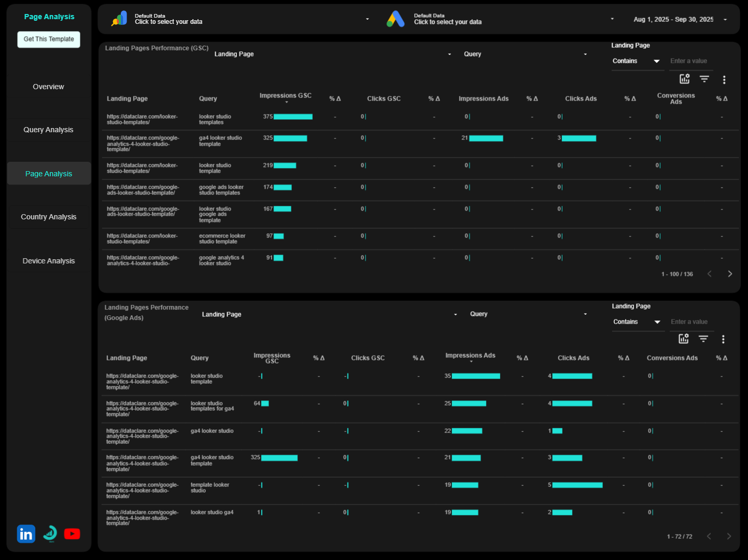The width and height of the screenshot is (748, 560).
Task: Go to next page of GSC results
Action: 730,273
